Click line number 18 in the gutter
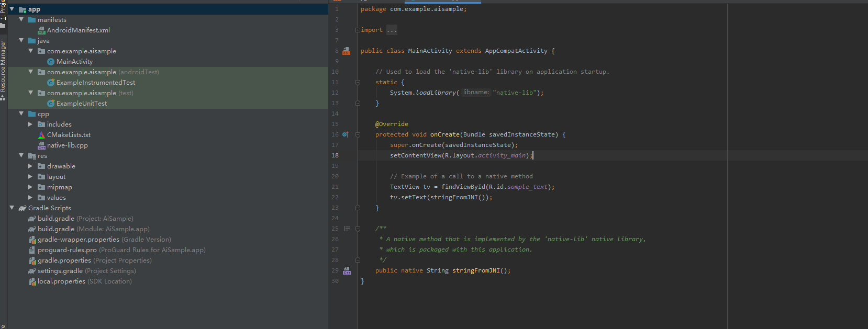The width and height of the screenshot is (868, 329). click(335, 155)
